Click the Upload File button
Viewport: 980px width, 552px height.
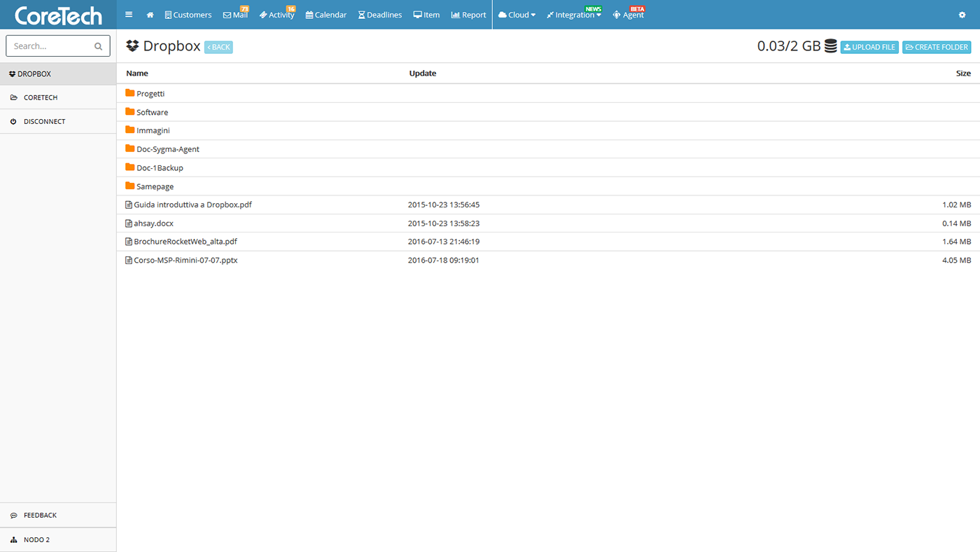[x=869, y=47]
